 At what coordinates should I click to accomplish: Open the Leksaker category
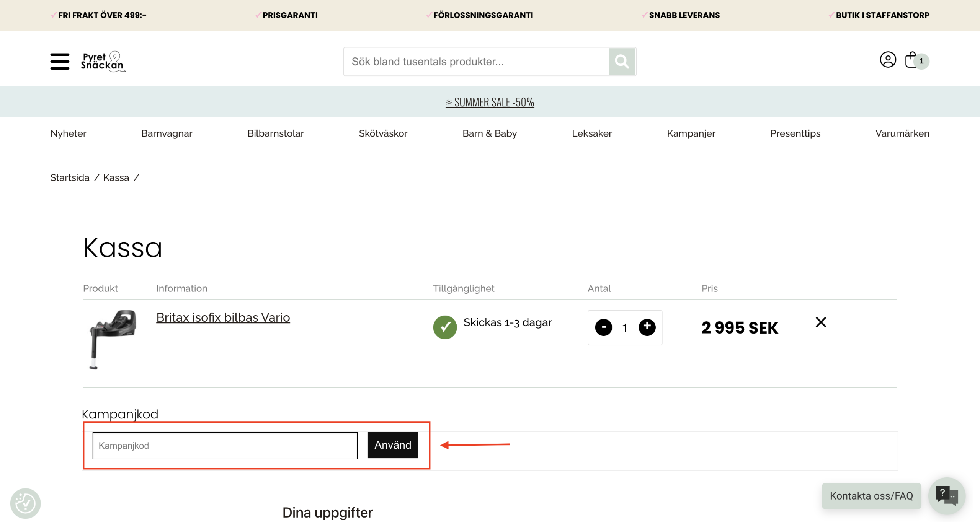(x=592, y=133)
